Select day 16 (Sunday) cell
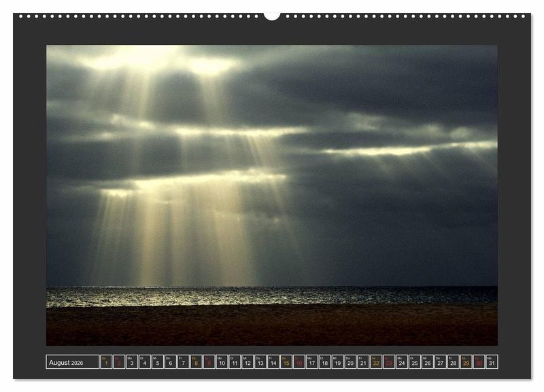Image resolution: width=544 pixels, height=392 pixels. pyautogui.click(x=299, y=361)
